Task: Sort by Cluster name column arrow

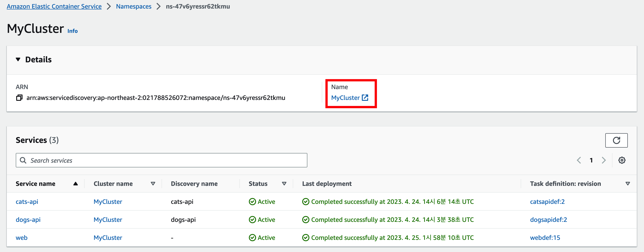Action: coord(153,184)
